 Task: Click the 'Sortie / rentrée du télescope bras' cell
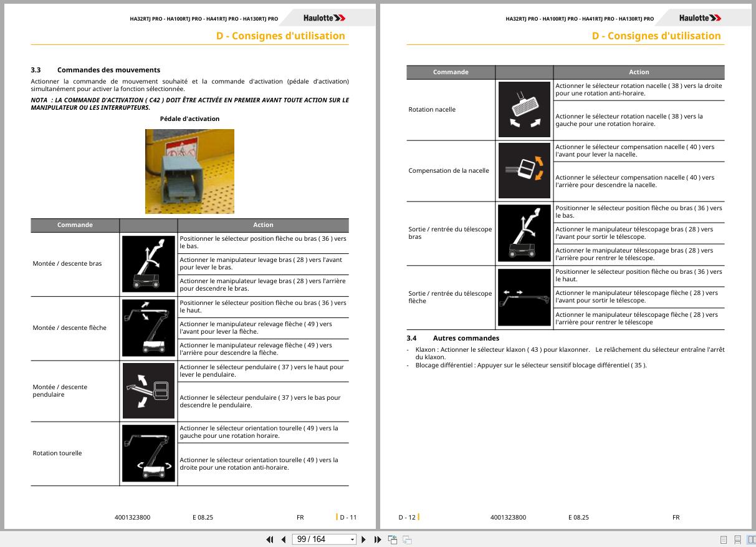(450, 233)
